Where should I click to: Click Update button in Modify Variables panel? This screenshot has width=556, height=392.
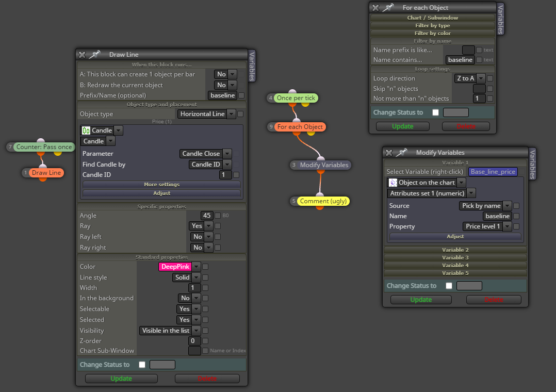[421, 300]
